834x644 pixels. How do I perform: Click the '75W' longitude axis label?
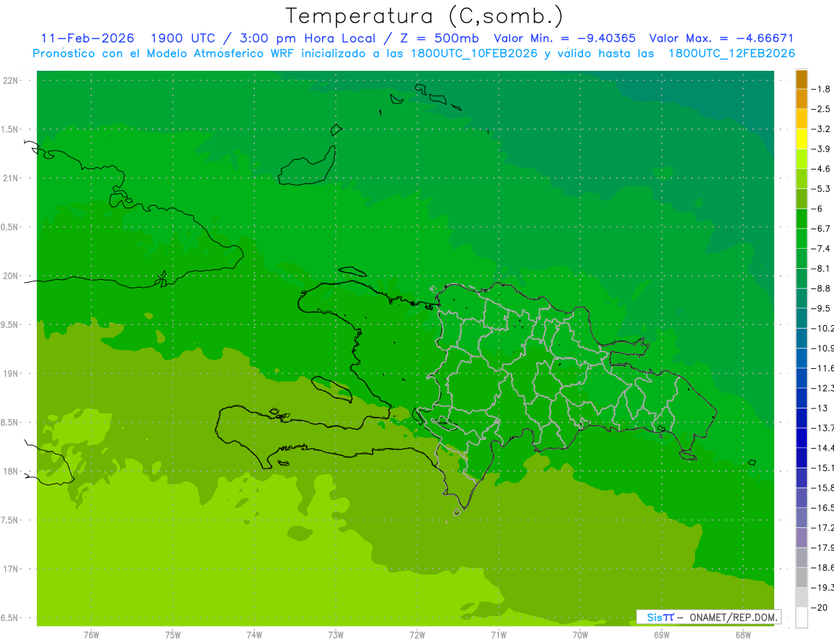pyautogui.click(x=173, y=634)
